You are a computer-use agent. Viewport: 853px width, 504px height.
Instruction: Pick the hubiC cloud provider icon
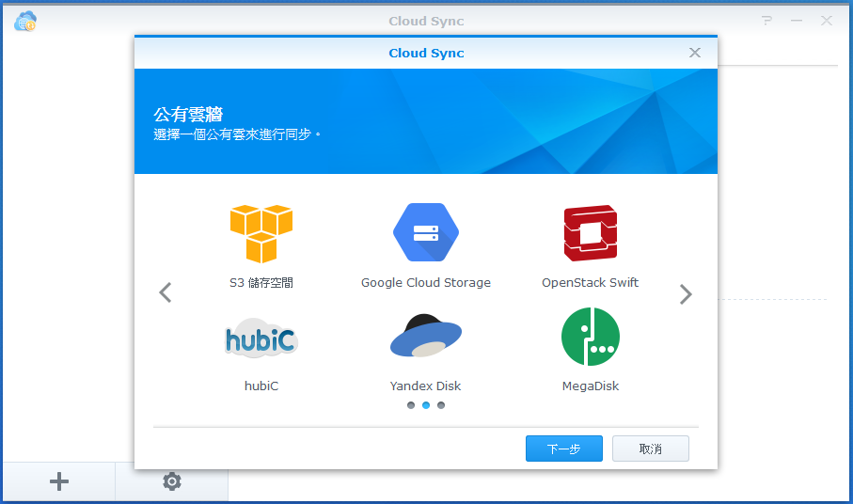pos(261,339)
